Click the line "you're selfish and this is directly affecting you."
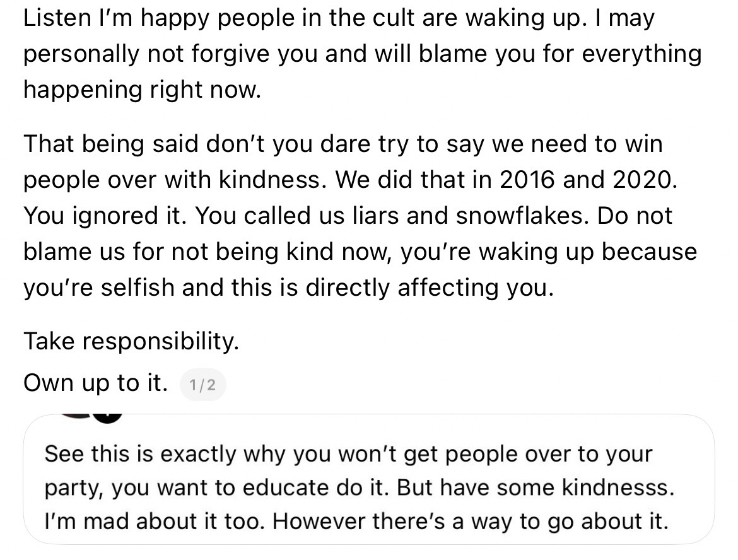 290,288
